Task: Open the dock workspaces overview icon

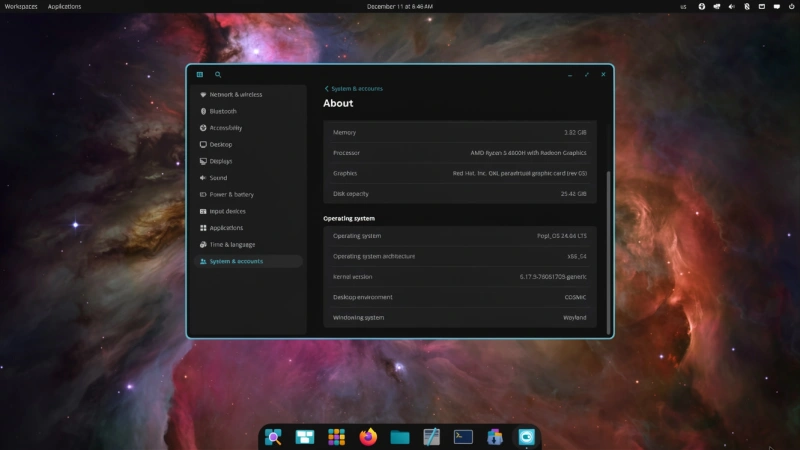Action: pyautogui.click(x=305, y=437)
